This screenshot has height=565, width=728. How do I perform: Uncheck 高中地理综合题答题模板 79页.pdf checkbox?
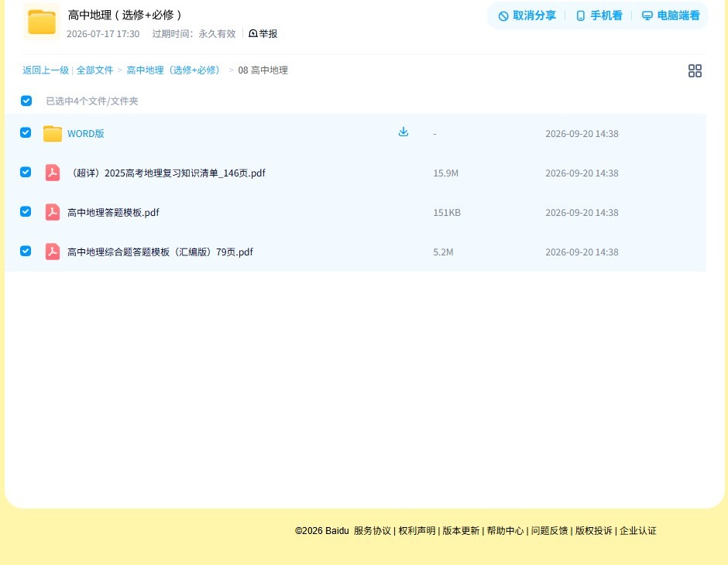26,251
